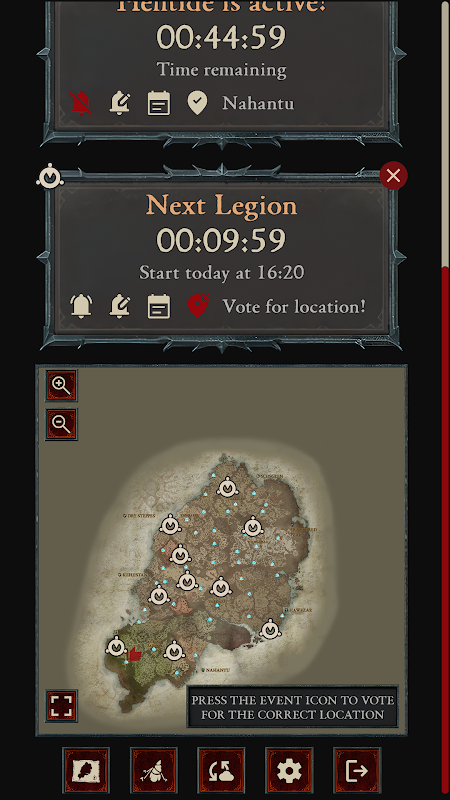This screenshot has height=800, width=450.
Task: Expand the map to fullscreen
Action: (x=61, y=706)
